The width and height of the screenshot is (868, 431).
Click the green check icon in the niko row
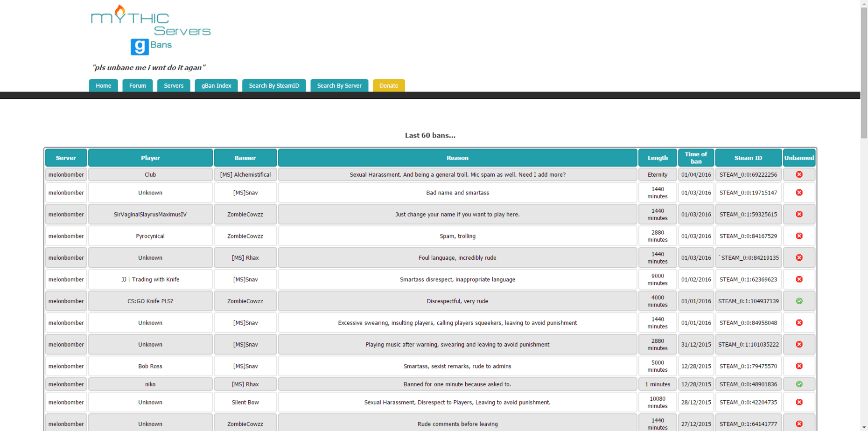pos(799,384)
